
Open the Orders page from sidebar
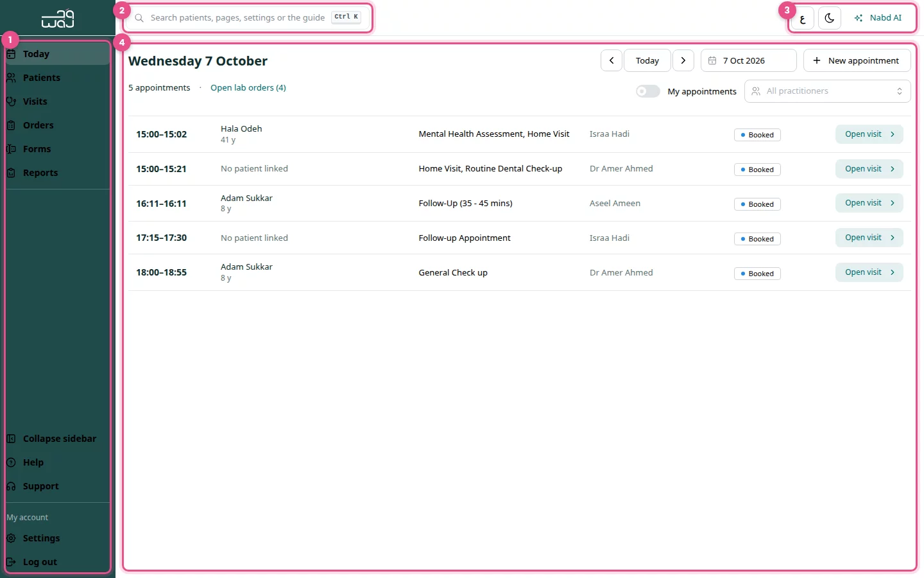point(58,125)
